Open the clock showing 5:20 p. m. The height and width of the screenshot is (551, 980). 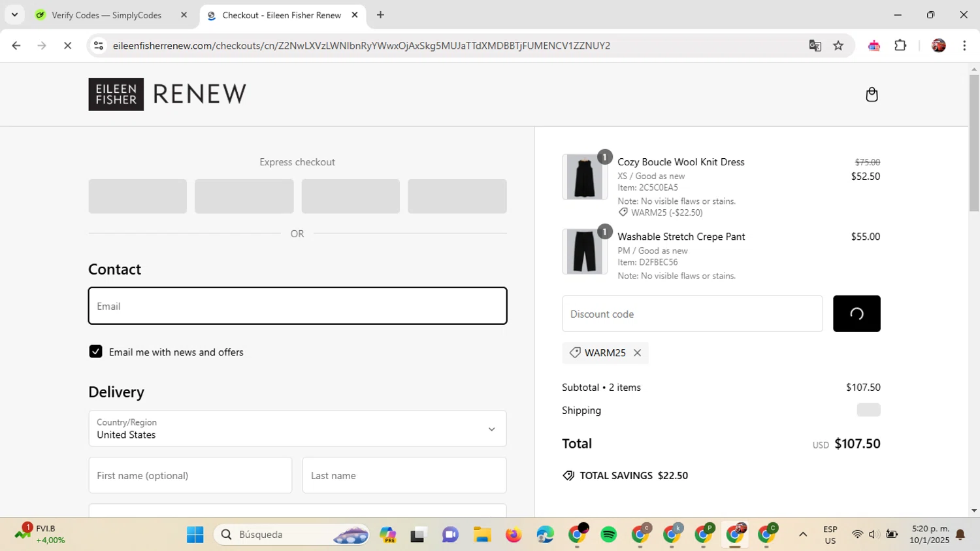click(930, 534)
